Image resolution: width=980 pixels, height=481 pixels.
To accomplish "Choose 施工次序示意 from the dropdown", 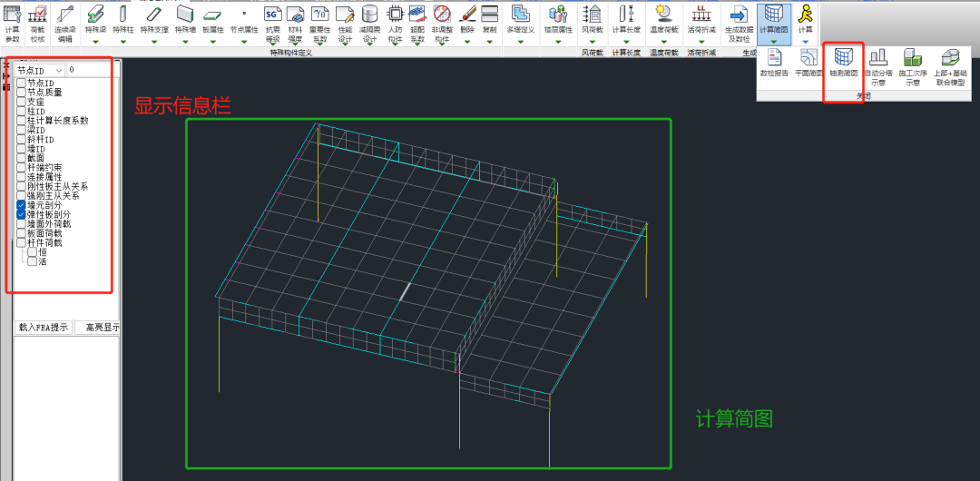I will [913, 67].
